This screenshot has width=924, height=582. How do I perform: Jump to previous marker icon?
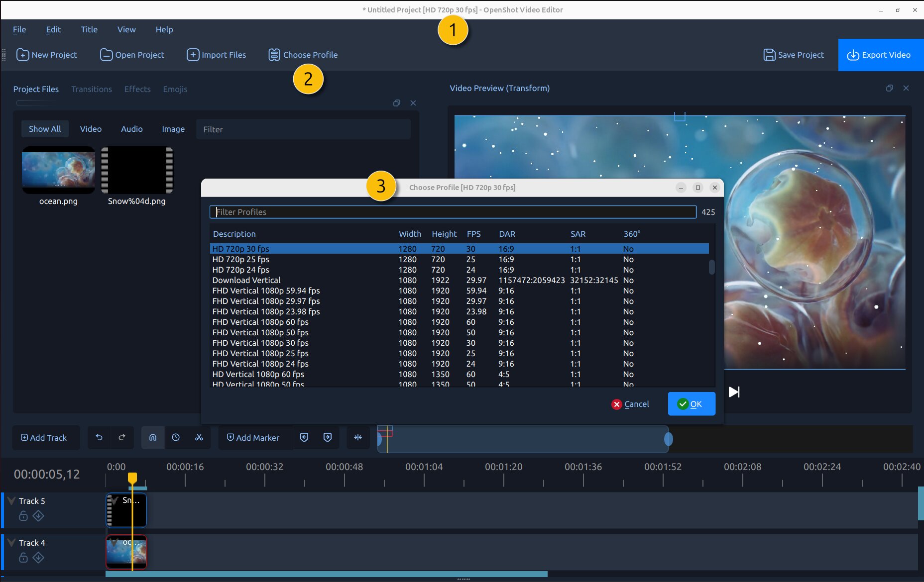(304, 437)
